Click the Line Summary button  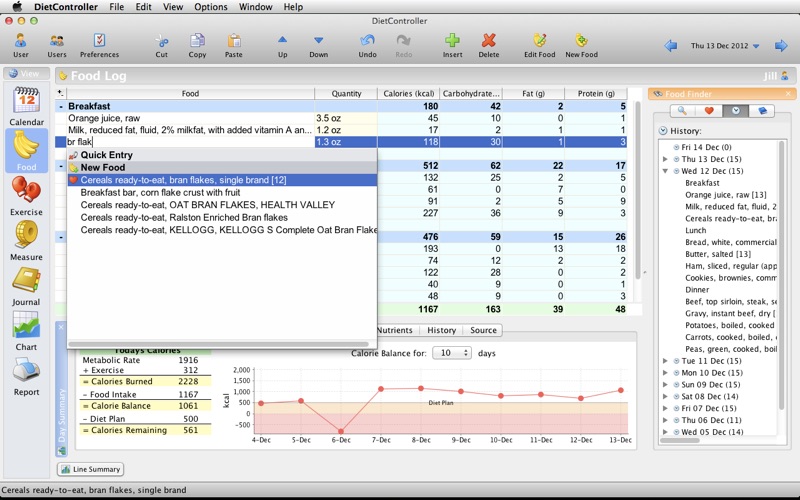click(x=90, y=469)
